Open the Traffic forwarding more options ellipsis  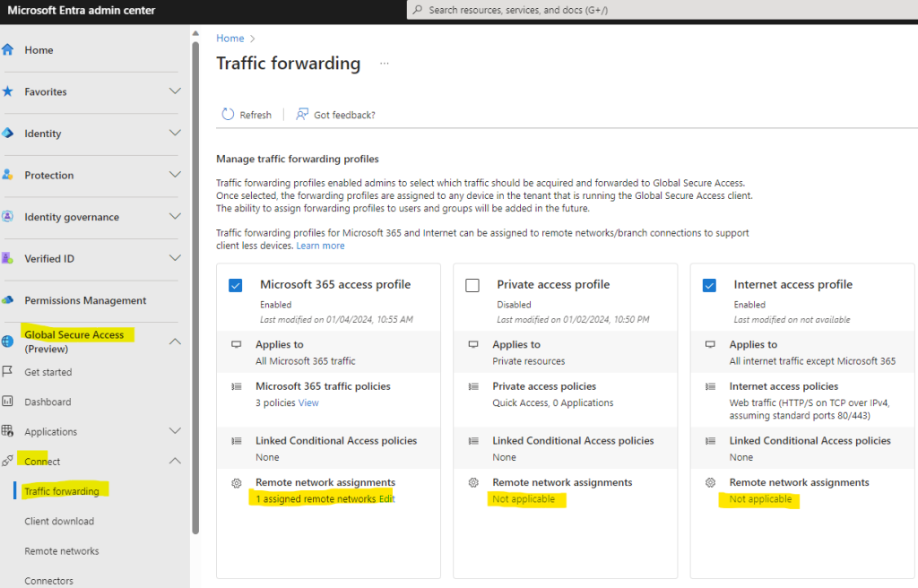click(x=384, y=64)
